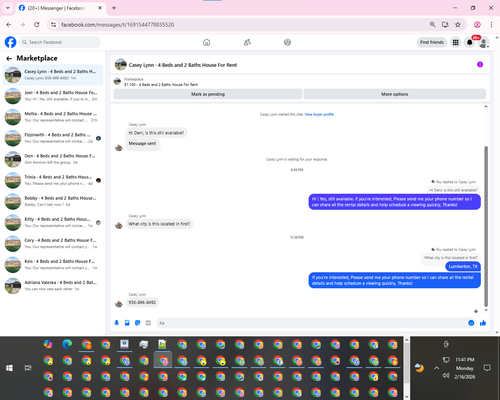The height and width of the screenshot is (400, 500).
Task: Open the Don conversation in the list
Action: tap(53, 159)
